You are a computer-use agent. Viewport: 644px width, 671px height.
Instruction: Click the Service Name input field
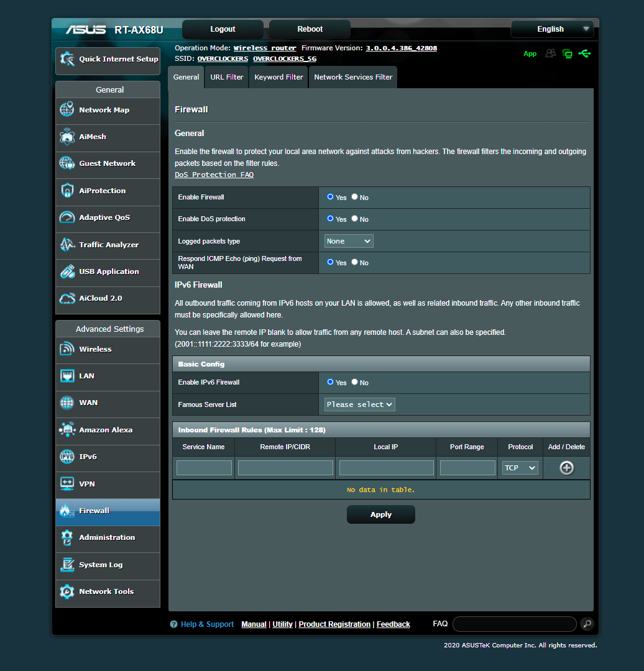(x=205, y=468)
